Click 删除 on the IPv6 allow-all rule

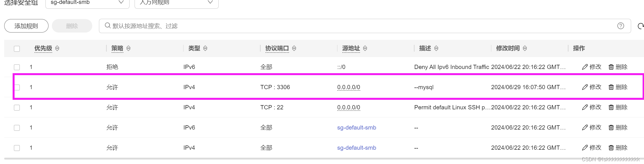(x=618, y=127)
